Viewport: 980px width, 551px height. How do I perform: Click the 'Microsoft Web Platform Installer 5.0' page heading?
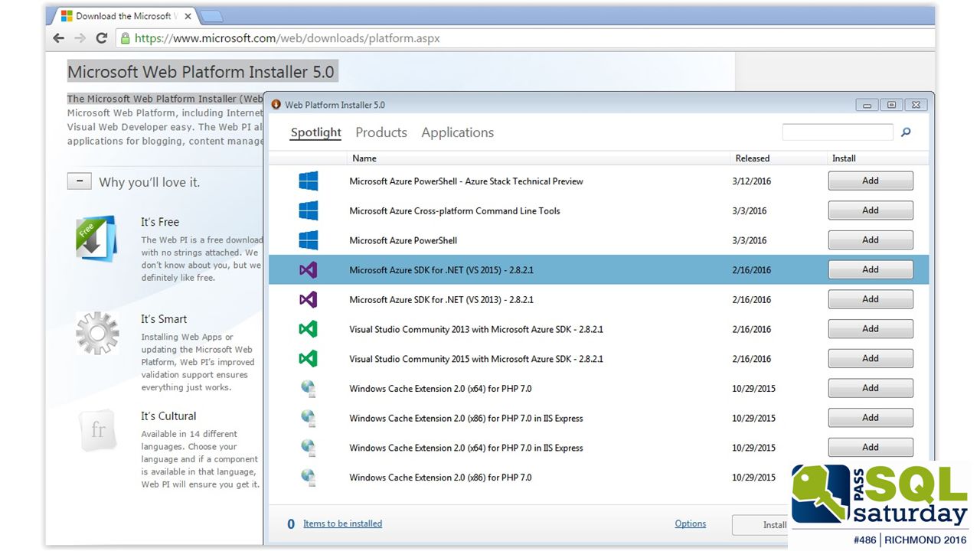pos(201,72)
